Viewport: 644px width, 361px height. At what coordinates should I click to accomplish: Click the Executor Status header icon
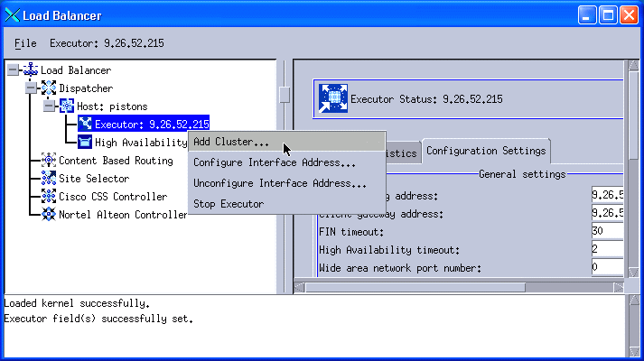pyautogui.click(x=332, y=99)
